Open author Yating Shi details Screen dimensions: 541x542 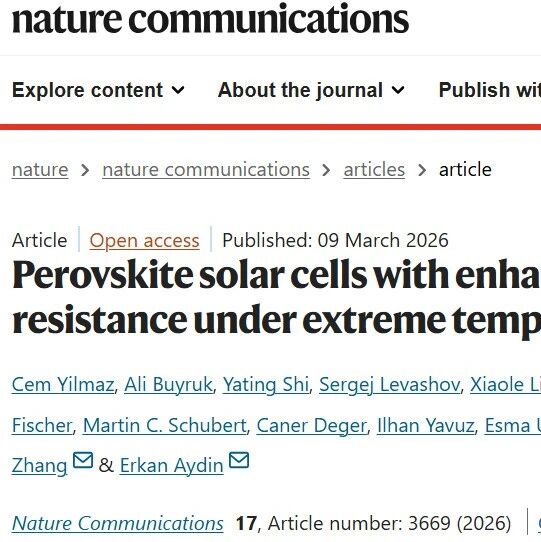[x=266, y=384]
